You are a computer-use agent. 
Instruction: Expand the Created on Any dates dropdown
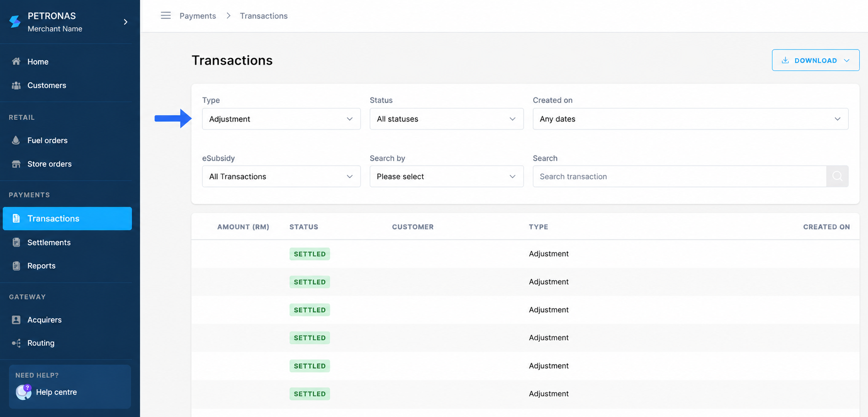691,119
